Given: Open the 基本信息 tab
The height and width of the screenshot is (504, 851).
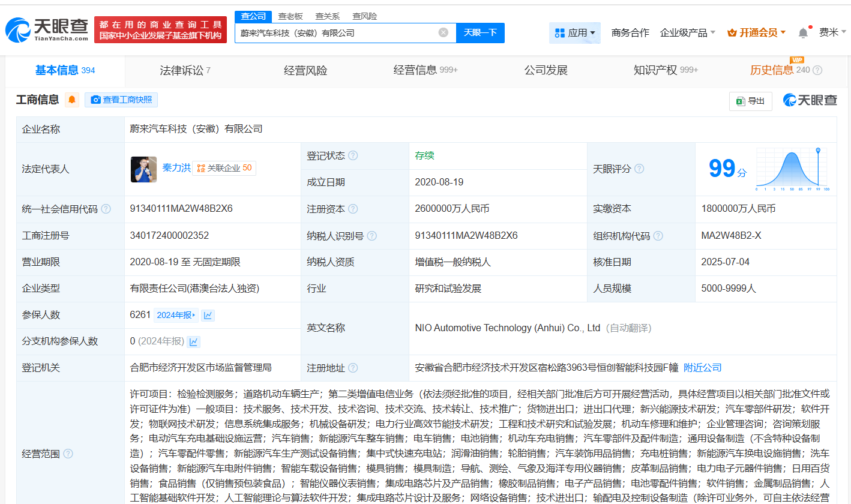Looking at the screenshot, I should point(65,70).
